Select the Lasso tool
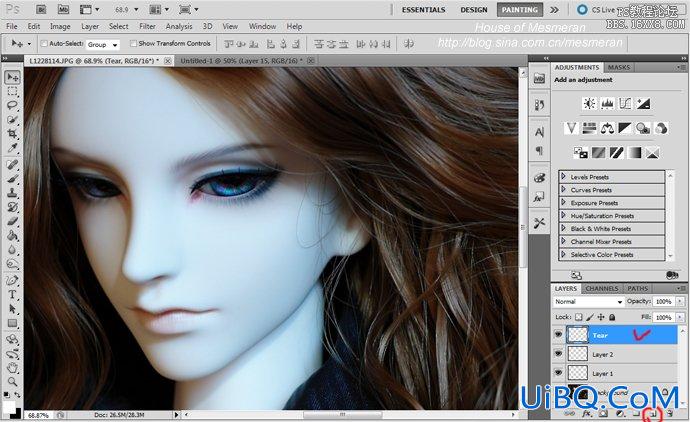The width and height of the screenshot is (690, 422). [12, 106]
